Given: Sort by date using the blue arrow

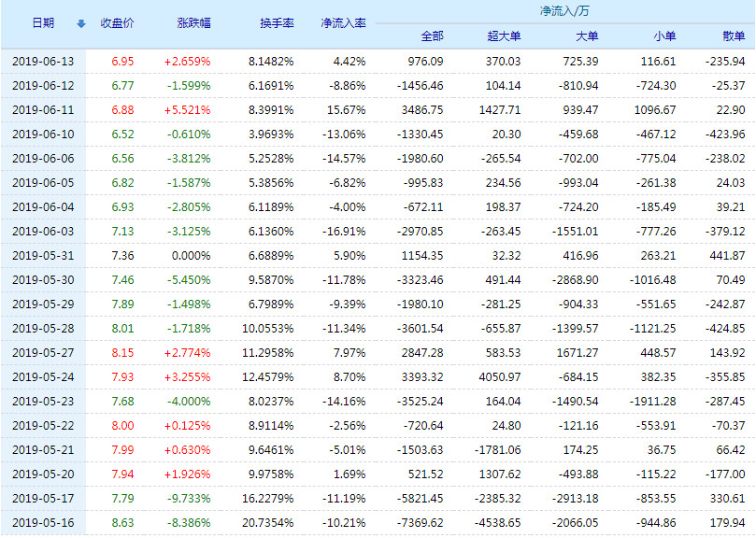Looking at the screenshot, I should click(81, 23).
